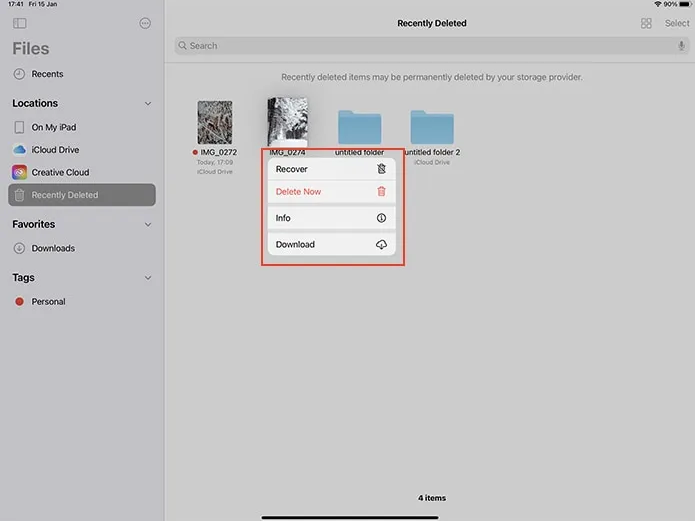Click the Info circle icon
This screenshot has height=521, width=695.
point(381,218)
